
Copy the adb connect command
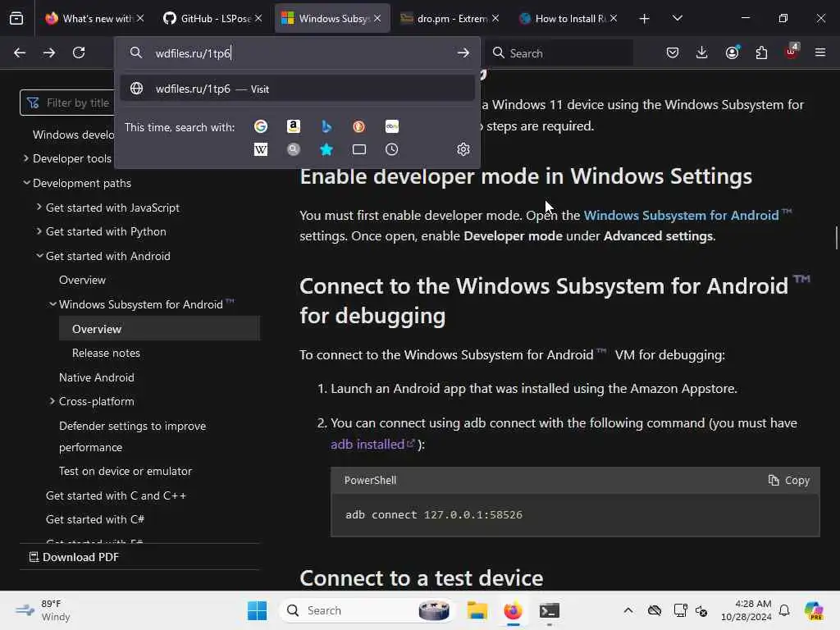(789, 481)
